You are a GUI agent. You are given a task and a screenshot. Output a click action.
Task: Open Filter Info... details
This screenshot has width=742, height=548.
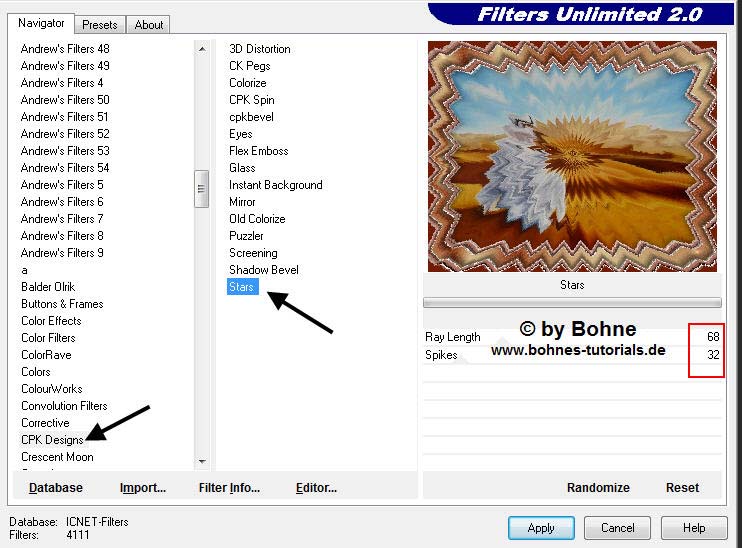229,488
